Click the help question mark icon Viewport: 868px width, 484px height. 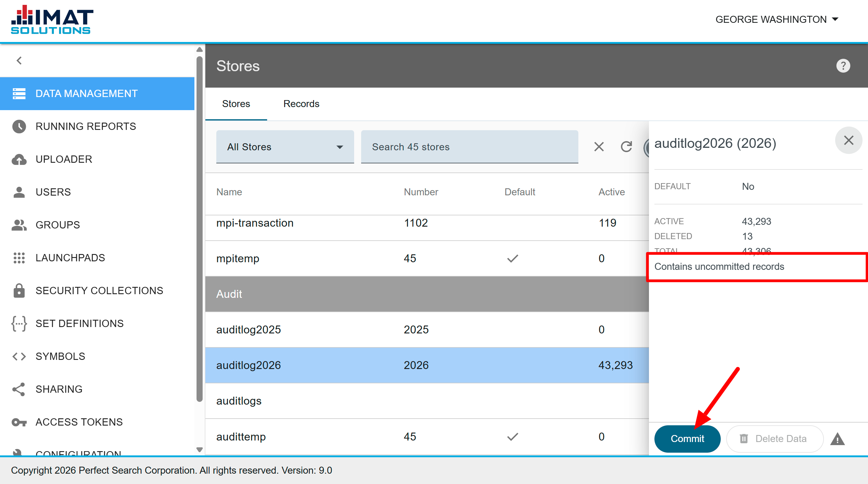(843, 66)
